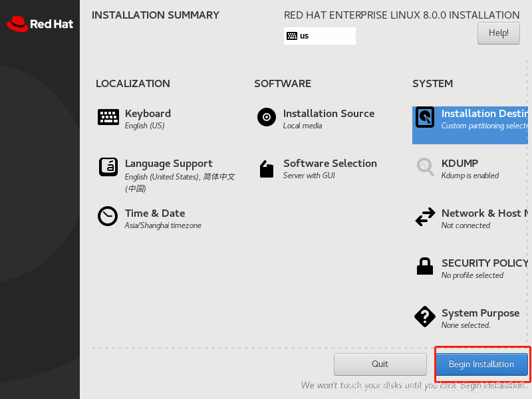Click 'Not connected' network status text
Screen dimensions: 532x399
[465, 225]
